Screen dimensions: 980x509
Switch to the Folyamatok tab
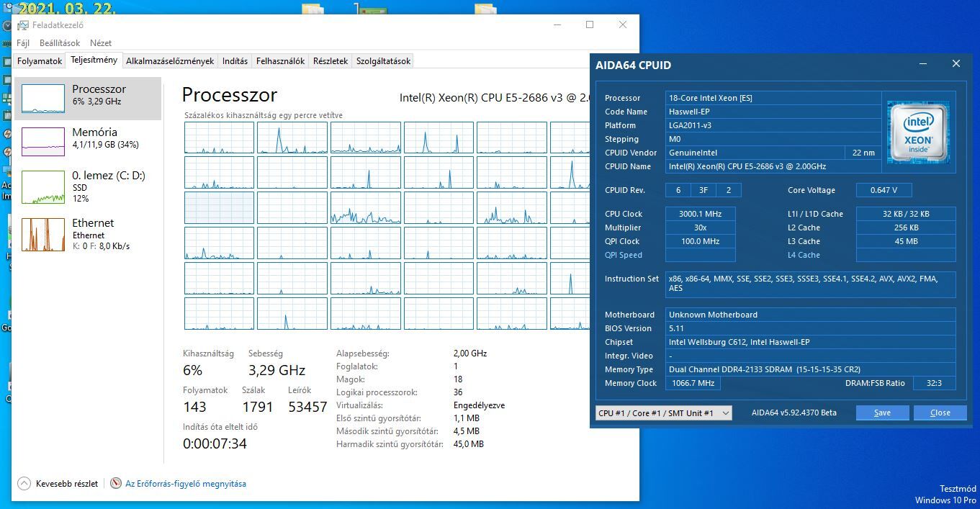(40, 61)
